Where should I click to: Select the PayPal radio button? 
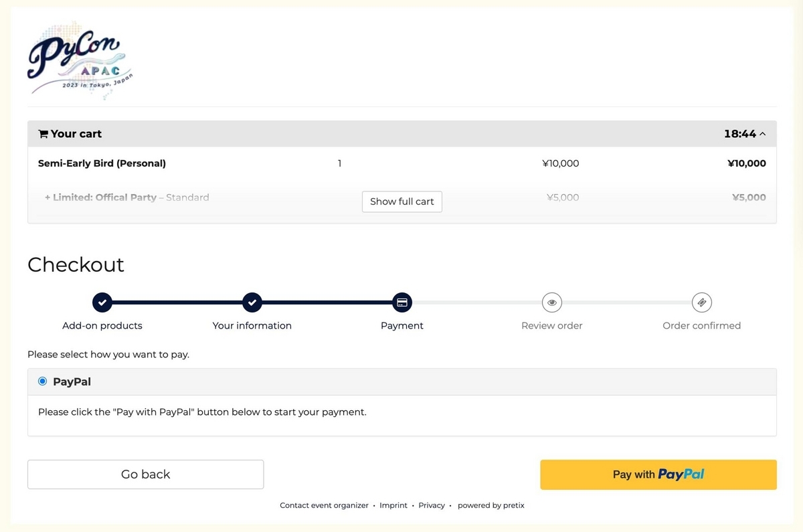(43, 381)
